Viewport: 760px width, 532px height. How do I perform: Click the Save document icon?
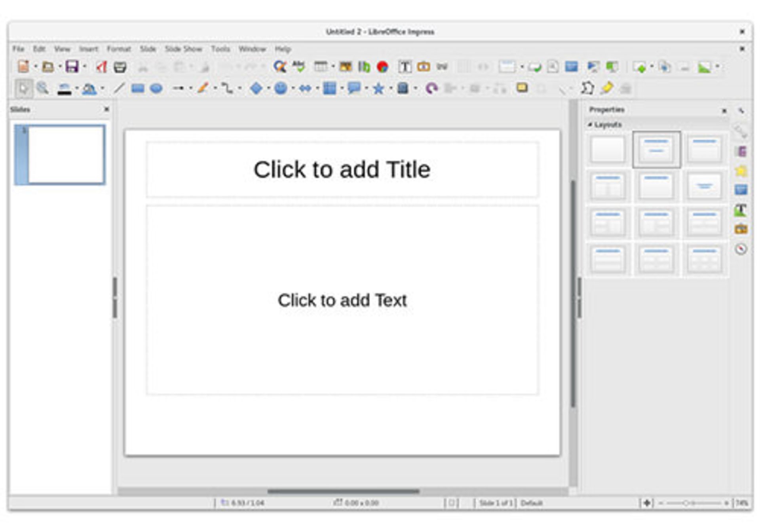coord(72,67)
